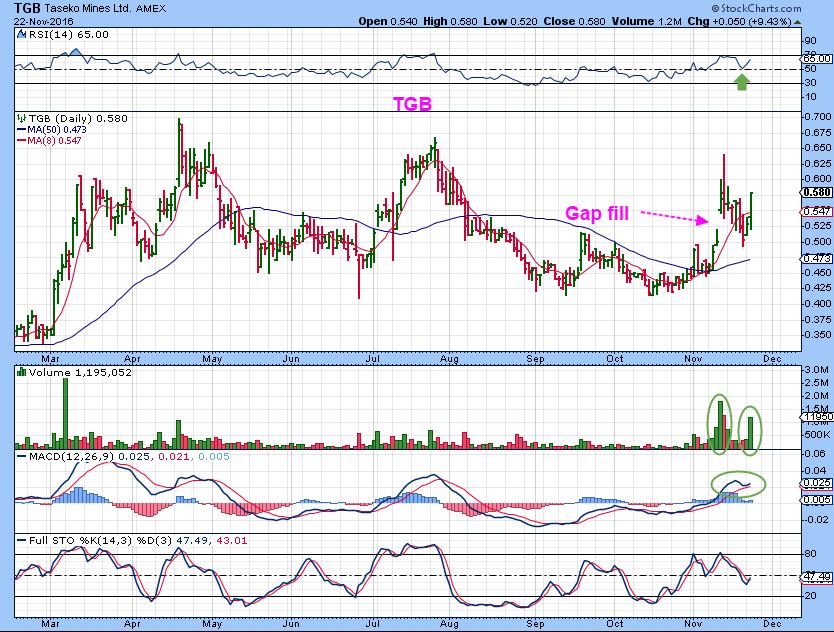Click the 47.49 stochastic value tag
Screen dimensions: 834x632
(817, 577)
